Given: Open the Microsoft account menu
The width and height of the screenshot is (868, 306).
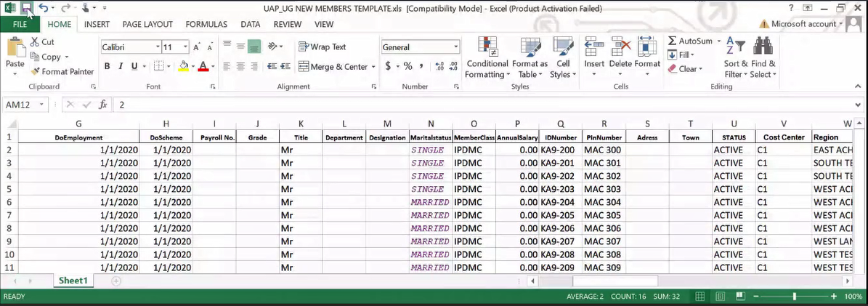Looking at the screenshot, I should coord(802,24).
